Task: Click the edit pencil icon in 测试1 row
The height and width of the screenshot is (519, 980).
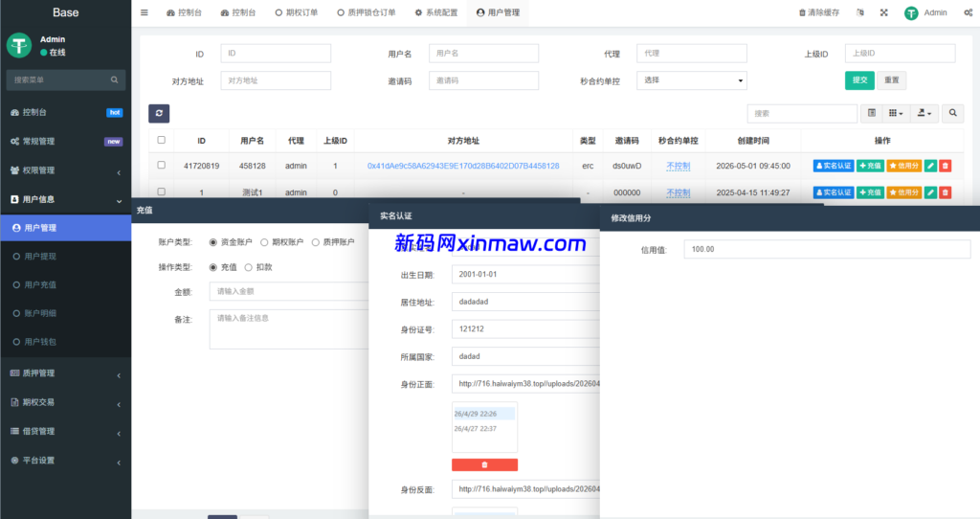Action: pos(930,192)
